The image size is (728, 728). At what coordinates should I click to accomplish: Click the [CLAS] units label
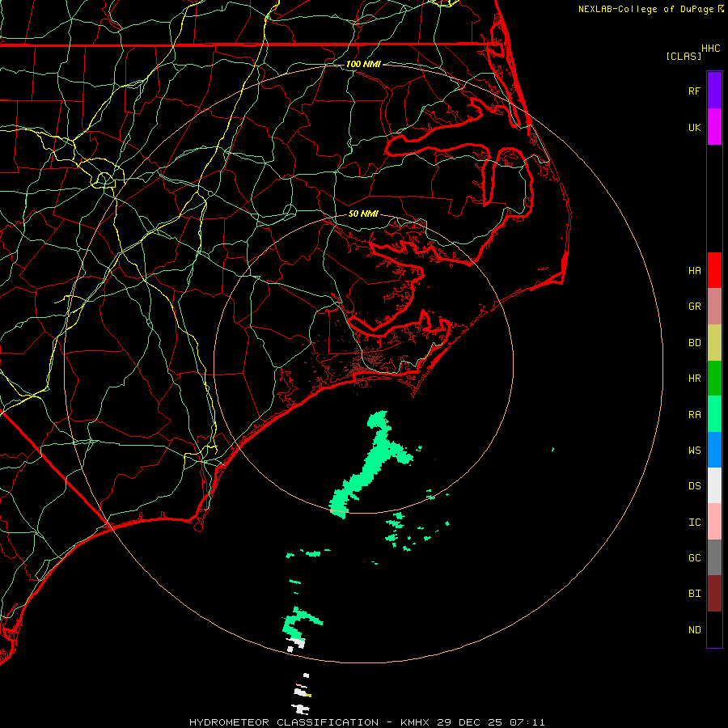click(x=684, y=56)
